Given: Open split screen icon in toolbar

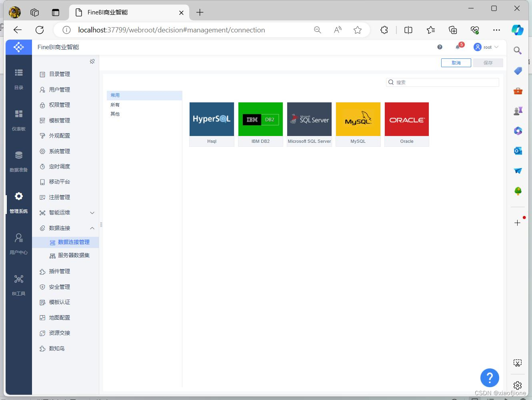Looking at the screenshot, I should click(408, 30).
